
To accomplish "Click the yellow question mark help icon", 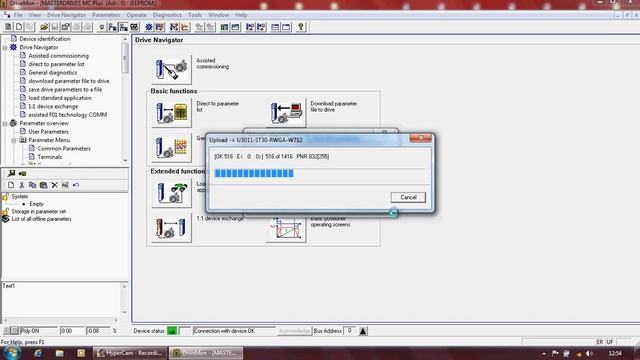I will point(301,27).
